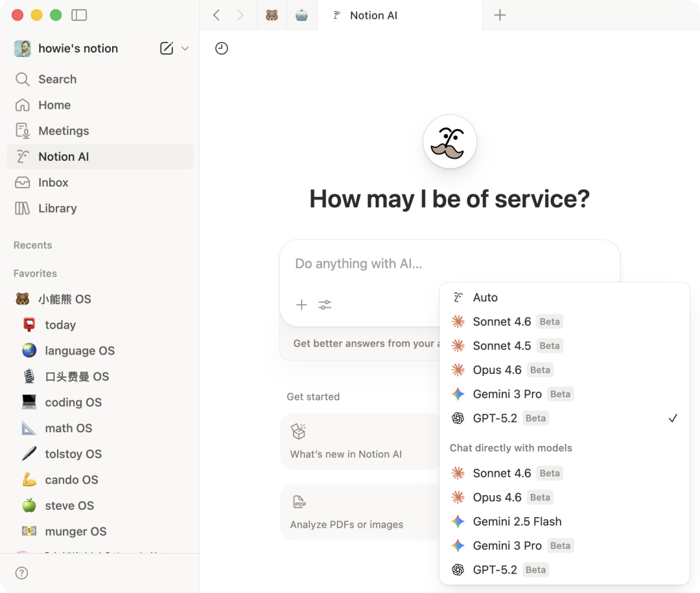Choose Gemini 2.5 Flash direct chat model

pos(565,522)
